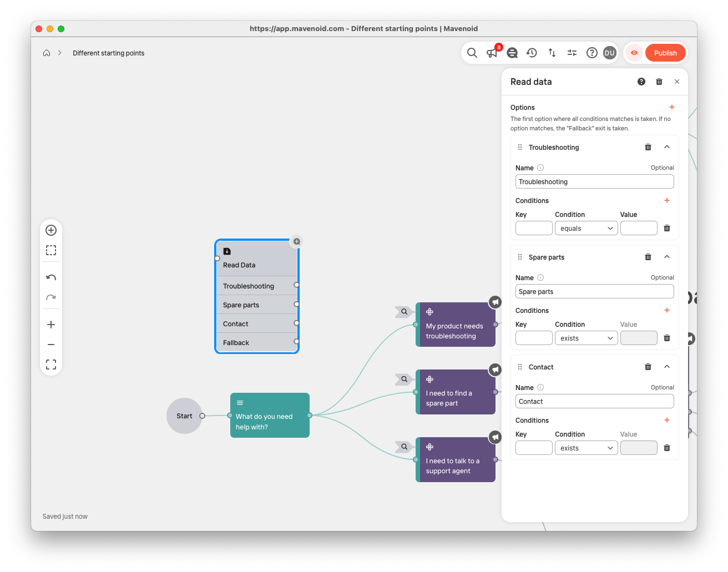Click the settings sliders icon in toolbar
Screen dimensions: 728x572
(x=572, y=53)
